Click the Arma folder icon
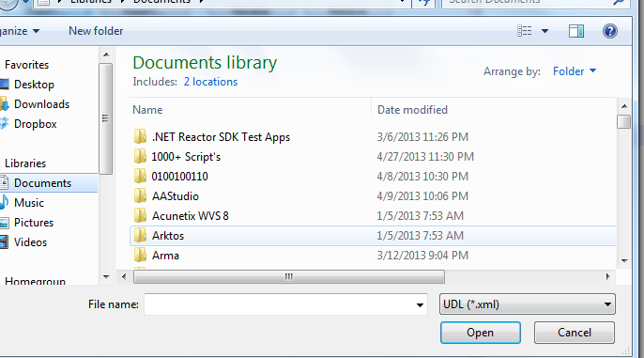 coord(140,255)
